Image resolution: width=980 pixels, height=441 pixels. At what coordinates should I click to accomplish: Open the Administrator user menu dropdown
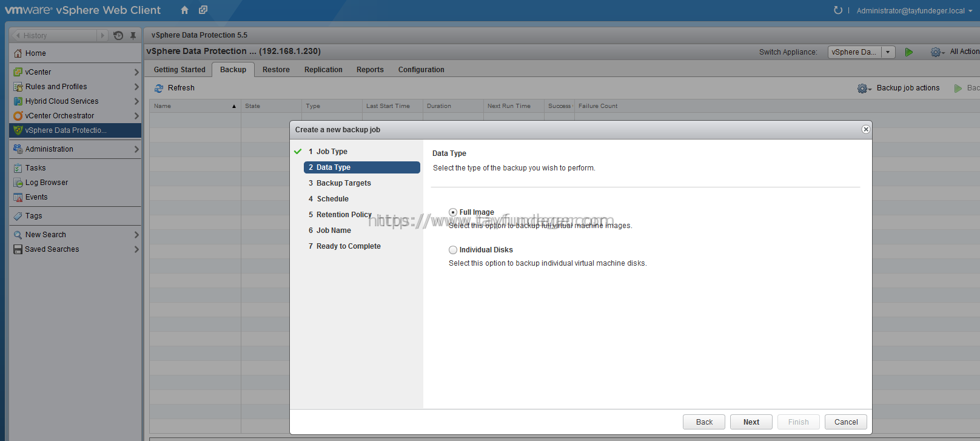[915, 11]
